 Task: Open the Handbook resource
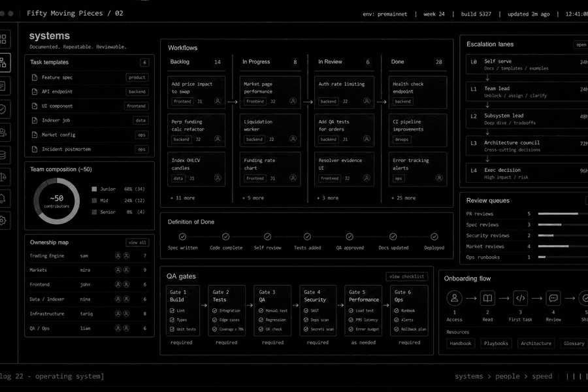461,343
